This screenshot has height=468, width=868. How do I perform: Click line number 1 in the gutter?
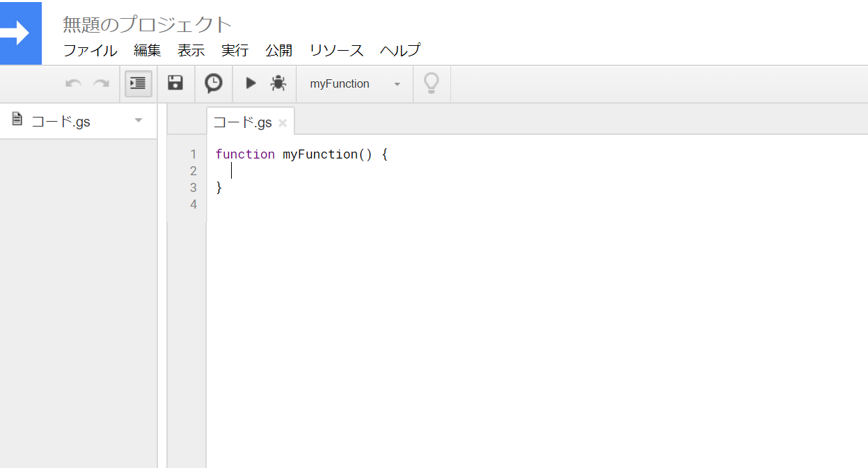pyautogui.click(x=194, y=154)
